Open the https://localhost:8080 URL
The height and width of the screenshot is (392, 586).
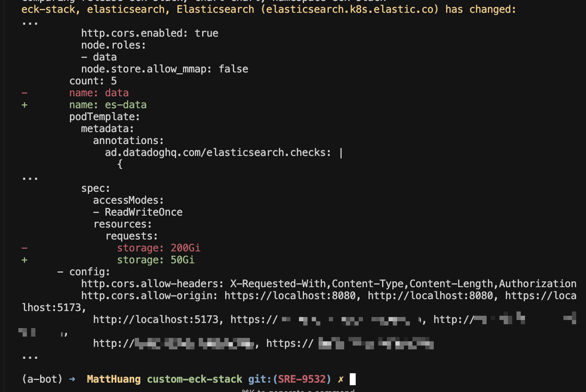pos(290,296)
